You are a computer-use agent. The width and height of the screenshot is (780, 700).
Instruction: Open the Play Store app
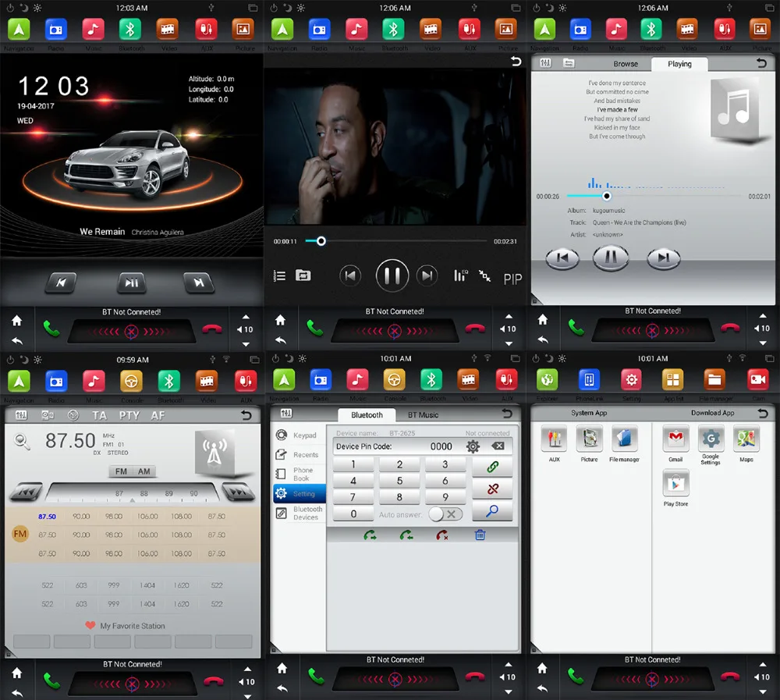coord(676,488)
